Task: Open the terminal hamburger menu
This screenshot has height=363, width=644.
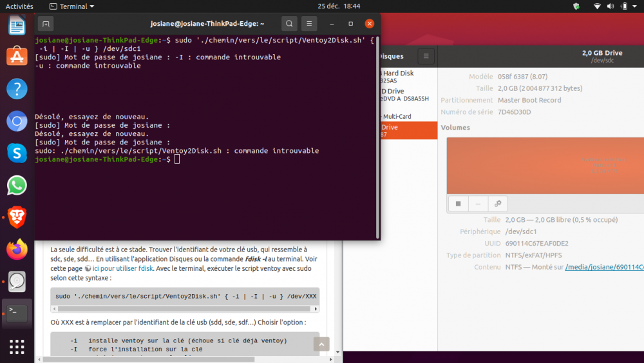Action: [309, 24]
